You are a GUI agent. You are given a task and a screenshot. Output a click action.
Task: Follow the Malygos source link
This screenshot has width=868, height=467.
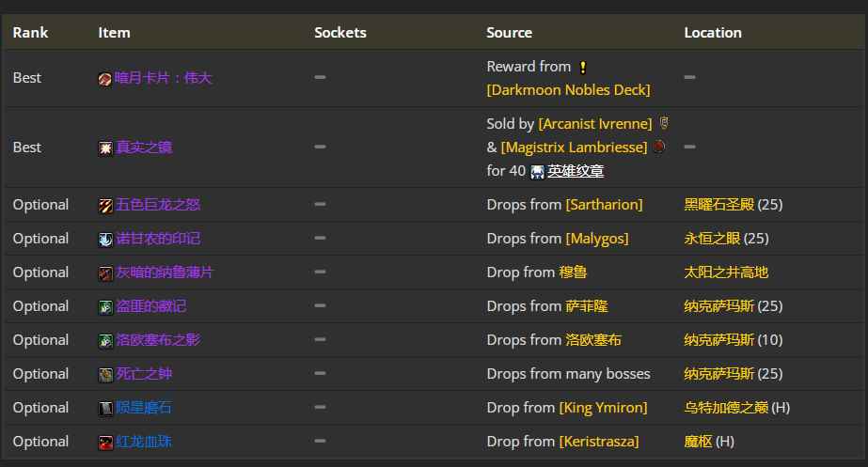pyautogui.click(x=596, y=239)
